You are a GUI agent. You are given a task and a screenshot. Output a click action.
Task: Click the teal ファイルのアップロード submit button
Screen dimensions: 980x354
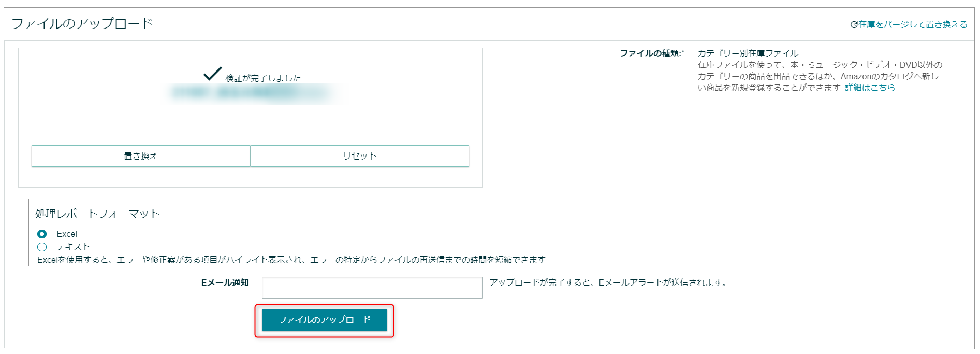coord(325,320)
